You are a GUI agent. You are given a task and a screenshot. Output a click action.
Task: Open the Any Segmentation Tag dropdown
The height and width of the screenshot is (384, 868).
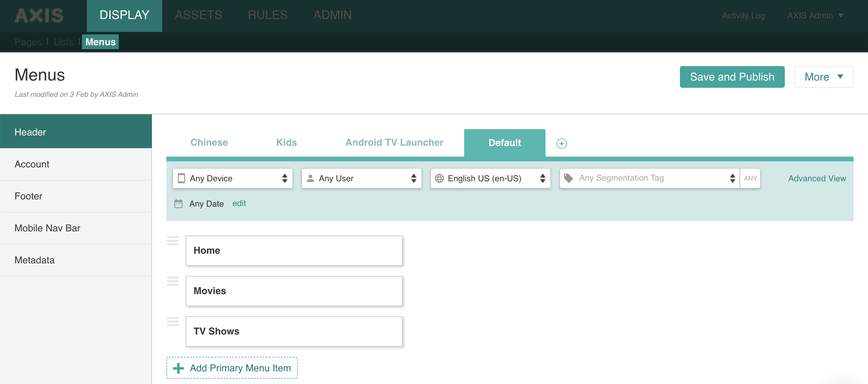pyautogui.click(x=650, y=178)
